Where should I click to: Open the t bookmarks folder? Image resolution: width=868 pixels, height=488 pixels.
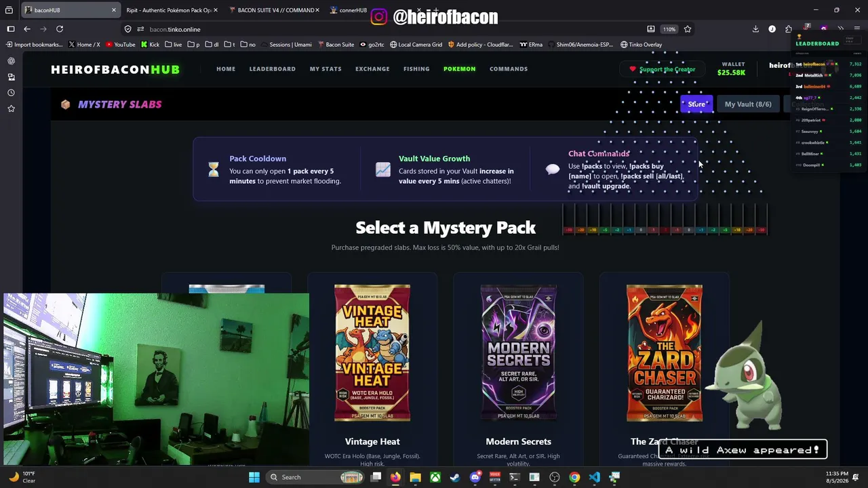229,45
